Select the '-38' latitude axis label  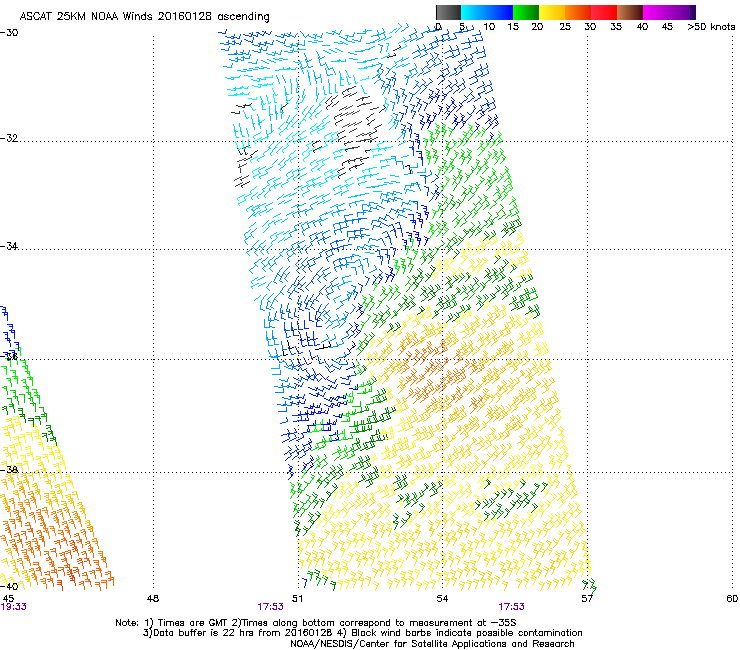pos(9,470)
